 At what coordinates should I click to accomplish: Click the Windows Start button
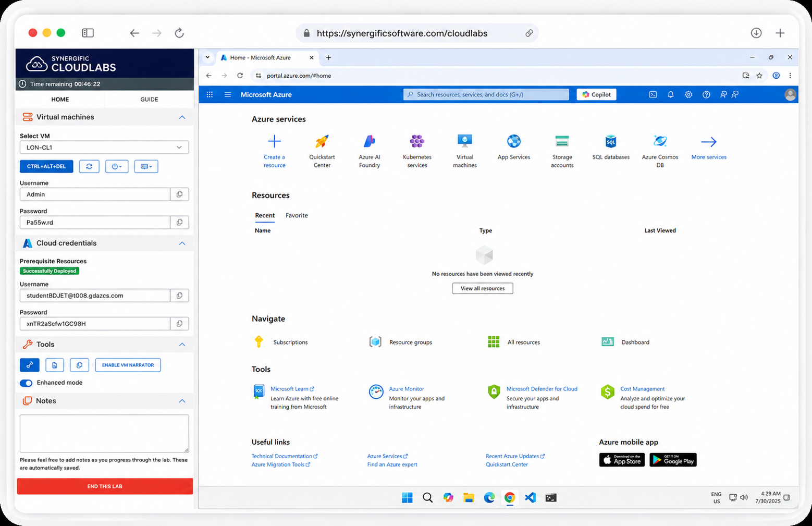pyautogui.click(x=407, y=497)
